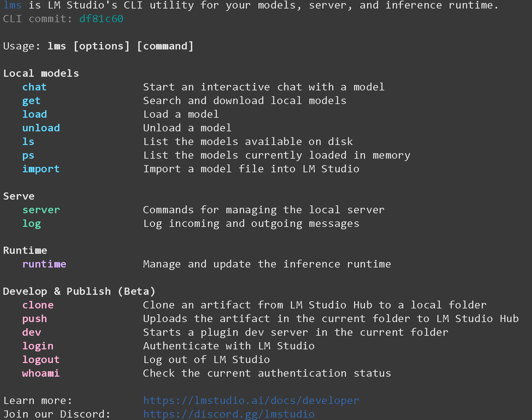
Task: Click the green 'log' command
Action: click(31, 224)
